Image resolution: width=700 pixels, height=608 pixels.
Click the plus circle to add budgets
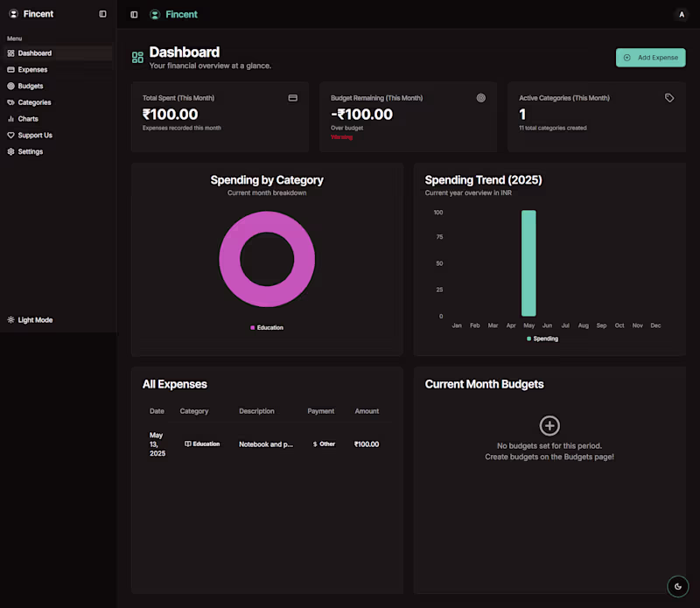click(549, 426)
